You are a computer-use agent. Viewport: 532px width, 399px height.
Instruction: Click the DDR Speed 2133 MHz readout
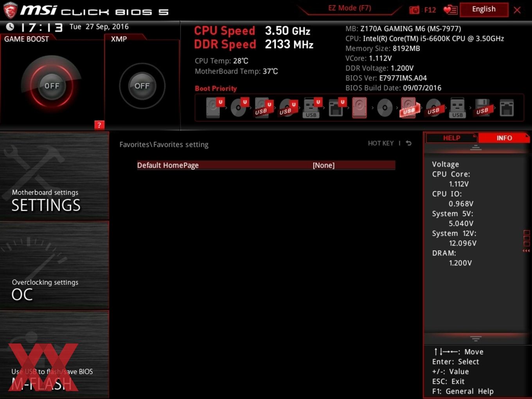tap(254, 44)
